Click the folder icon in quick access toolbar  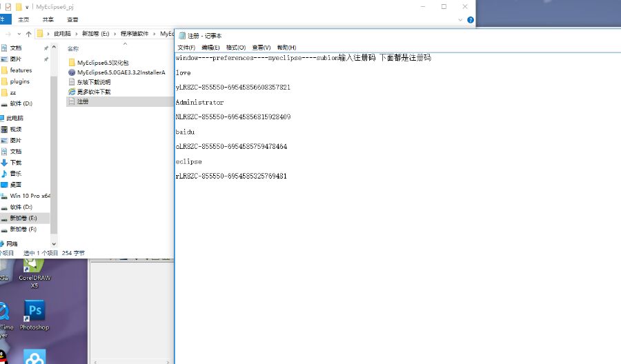(19, 7)
